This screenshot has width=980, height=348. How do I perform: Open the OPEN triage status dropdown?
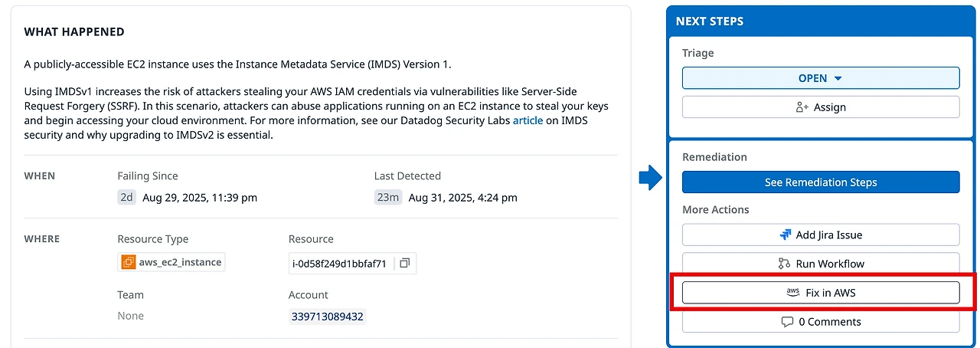tap(820, 78)
